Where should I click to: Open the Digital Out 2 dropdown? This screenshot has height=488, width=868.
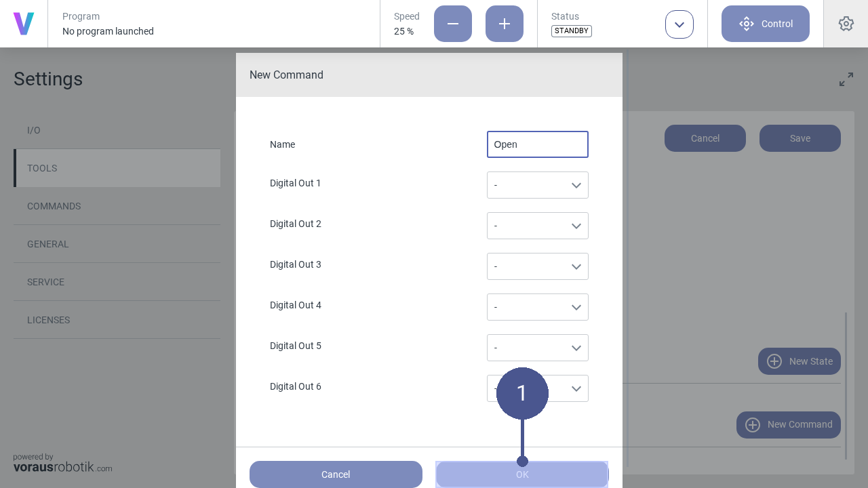pos(537,226)
